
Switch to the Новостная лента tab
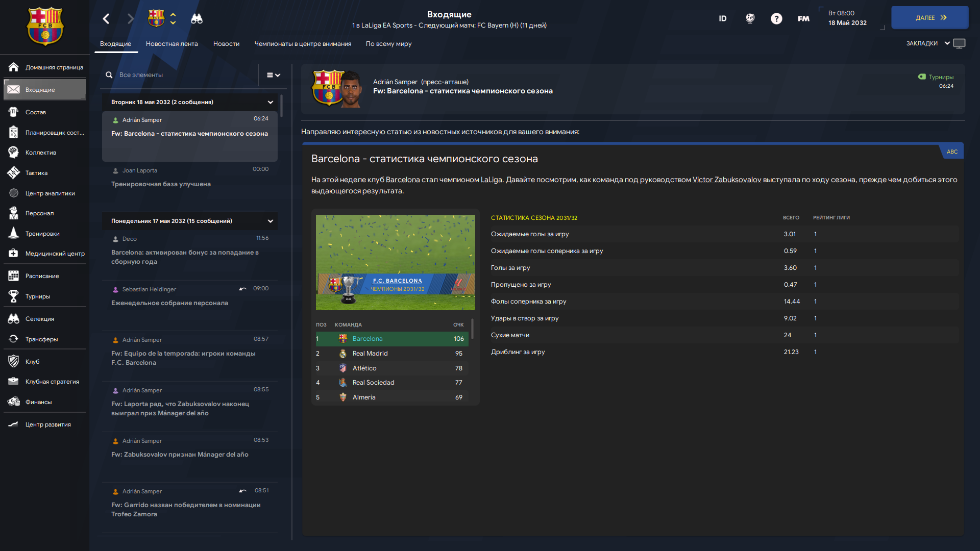(x=172, y=44)
